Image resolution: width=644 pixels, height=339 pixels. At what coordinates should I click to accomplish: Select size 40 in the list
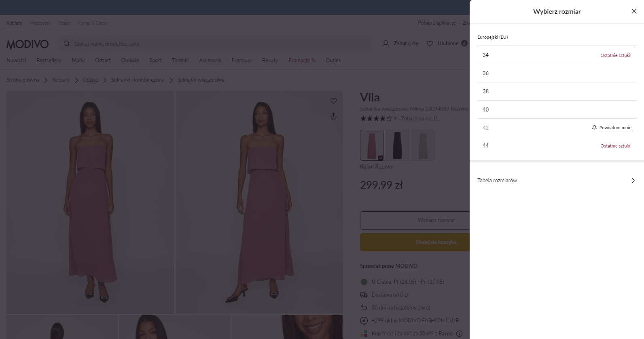tap(557, 109)
